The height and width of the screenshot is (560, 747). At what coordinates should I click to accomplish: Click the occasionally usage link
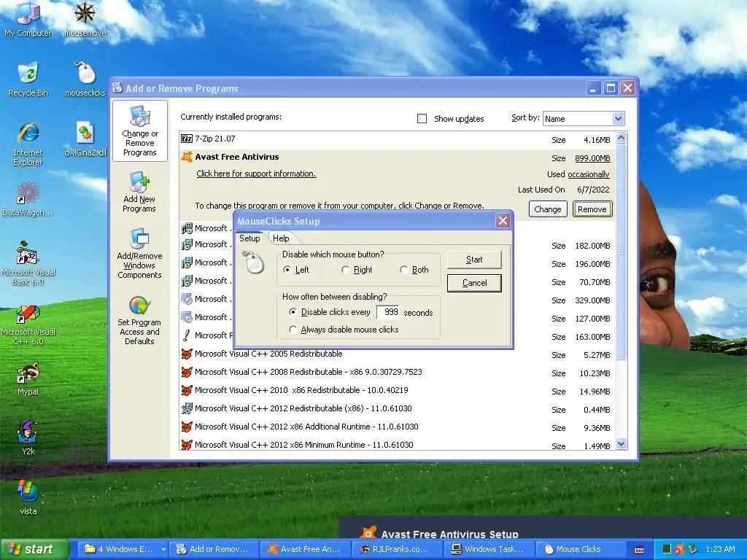pyautogui.click(x=589, y=174)
